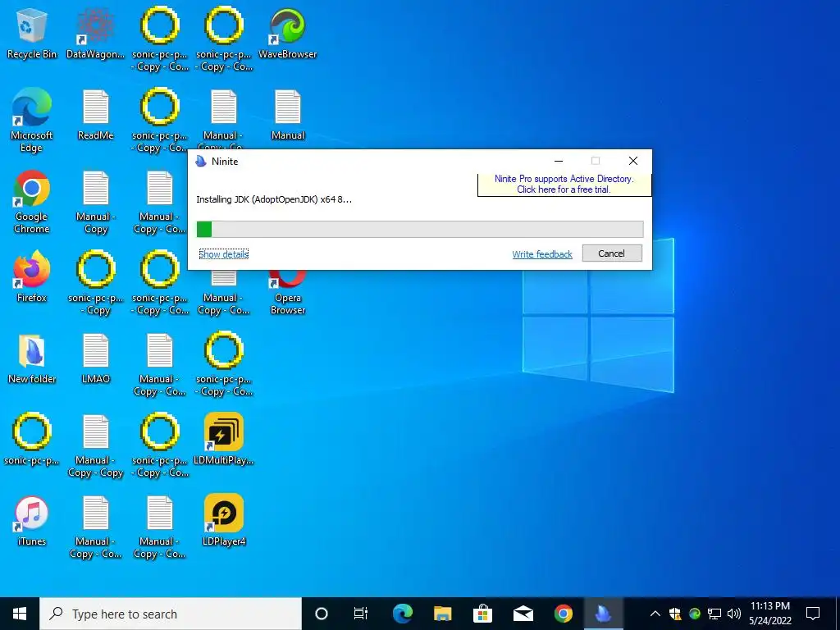Show hidden system tray icons
Image resolution: width=840 pixels, height=630 pixels.
click(655, 614)
